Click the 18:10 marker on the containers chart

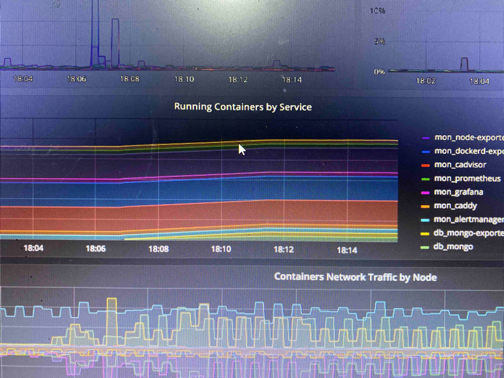click(x=221, y=249)
